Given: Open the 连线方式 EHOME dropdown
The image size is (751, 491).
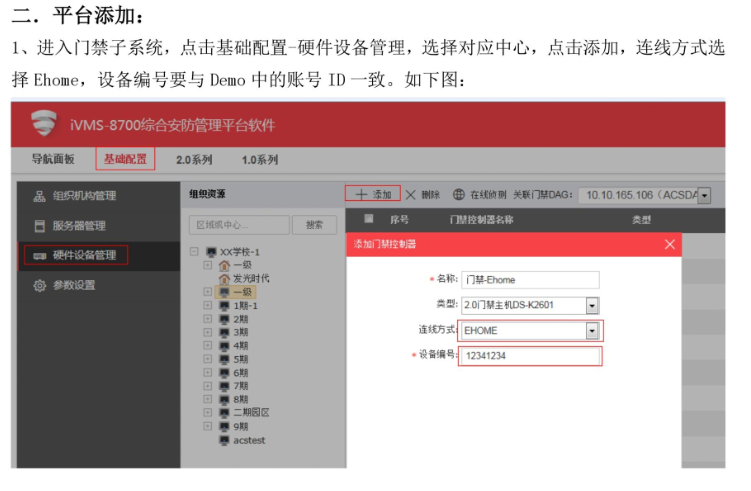Looking at the screenshot, I should pyautogui.click(x=592, y=331).
